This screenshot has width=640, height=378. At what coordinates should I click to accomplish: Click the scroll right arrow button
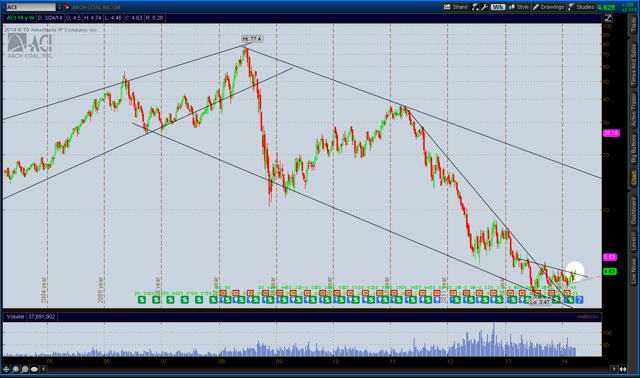coord(613,369)
